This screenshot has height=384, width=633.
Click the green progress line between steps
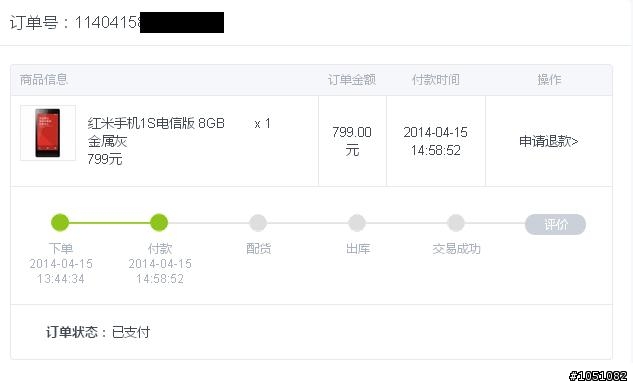[x=109, y=222]
